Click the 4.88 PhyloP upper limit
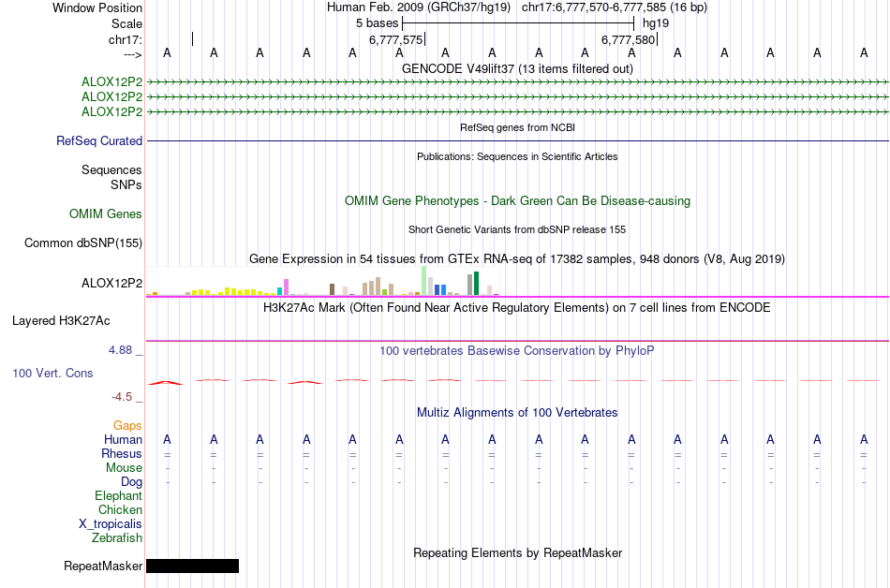The width and height of the screenshot is (890, 588). [120, 350]
